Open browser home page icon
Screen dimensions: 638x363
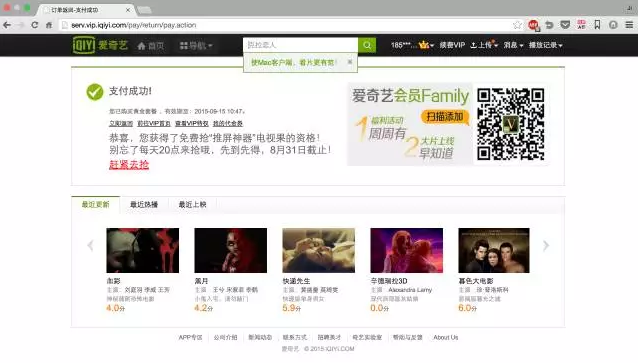(49, 25)
